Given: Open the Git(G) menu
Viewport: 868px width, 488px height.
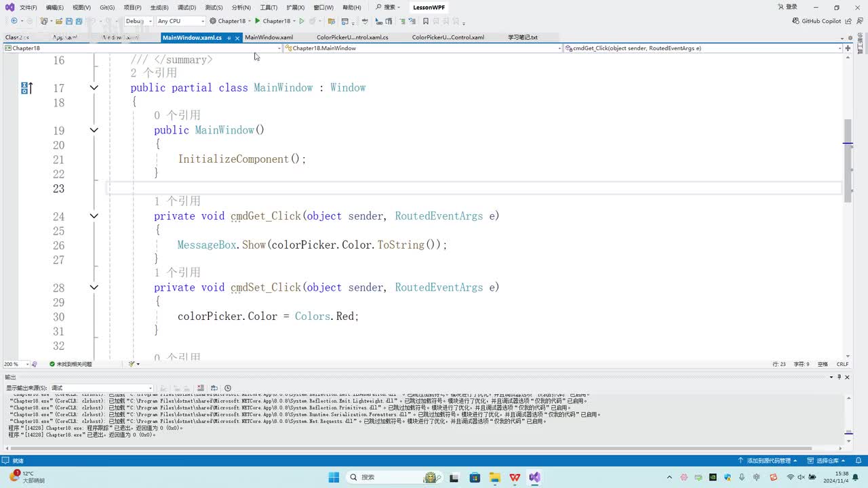Looking at the screenshot, I should (x=107, y=7).
